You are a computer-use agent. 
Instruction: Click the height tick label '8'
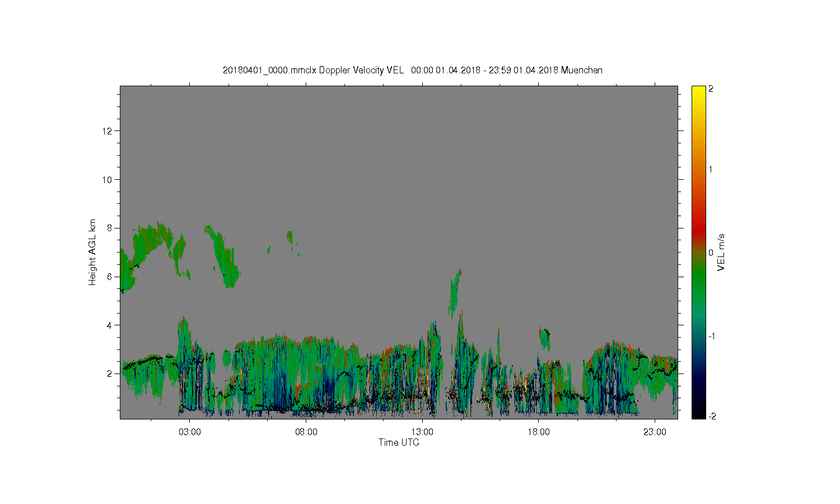point(110,228)
